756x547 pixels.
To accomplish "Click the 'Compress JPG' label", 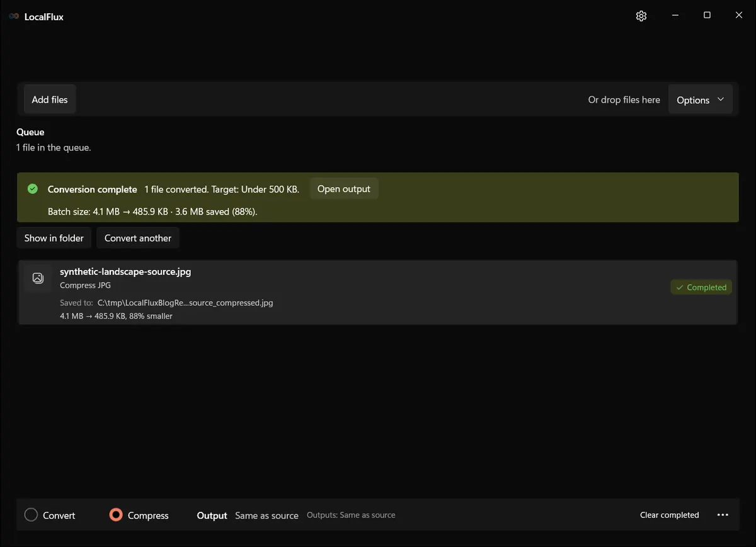I will [85, 285].
